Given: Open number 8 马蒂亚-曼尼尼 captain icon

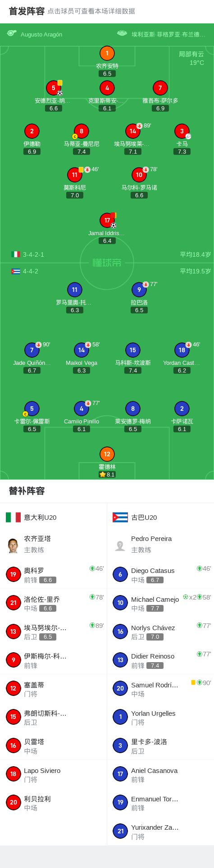Looking at the screenshot, I should [75, 136].
